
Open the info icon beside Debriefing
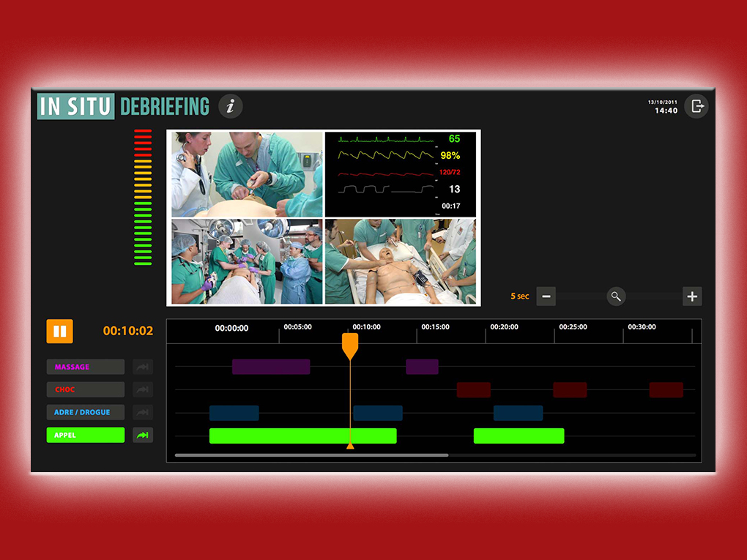coord(231,105)
